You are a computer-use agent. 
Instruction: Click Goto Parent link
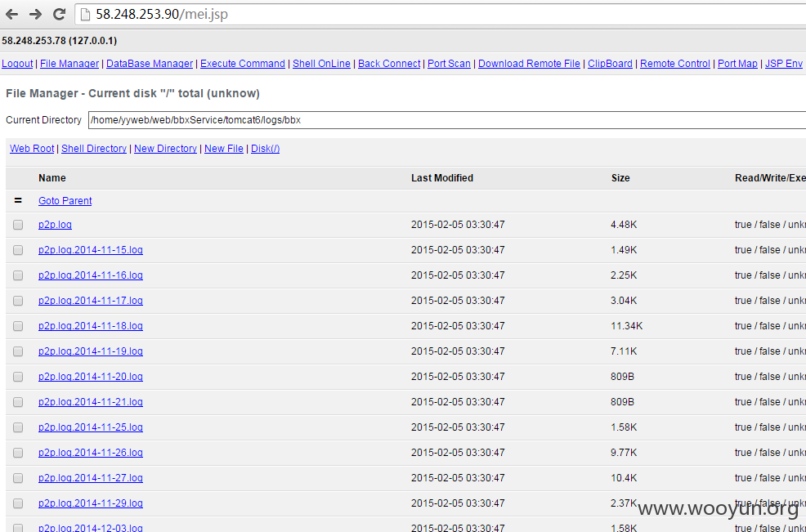point(65,201)
